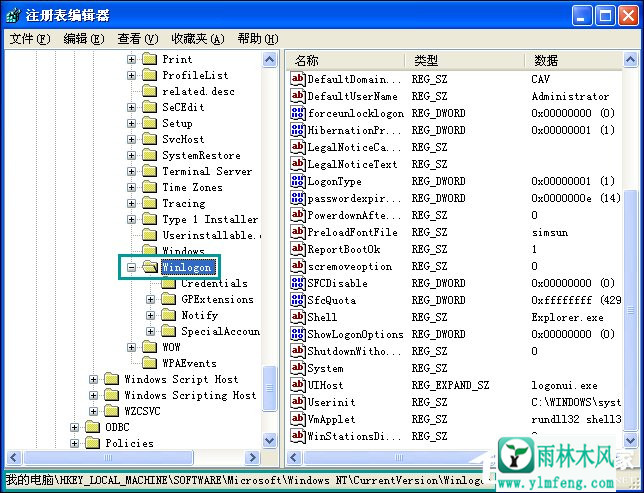The height and width of the screenshot is (493, 644).
Task: Click the System string value icon
Action: point(298,368)
